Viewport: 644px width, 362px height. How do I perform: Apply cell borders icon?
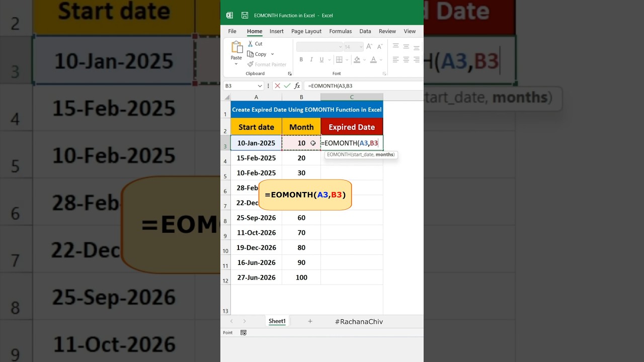[339, 60]
